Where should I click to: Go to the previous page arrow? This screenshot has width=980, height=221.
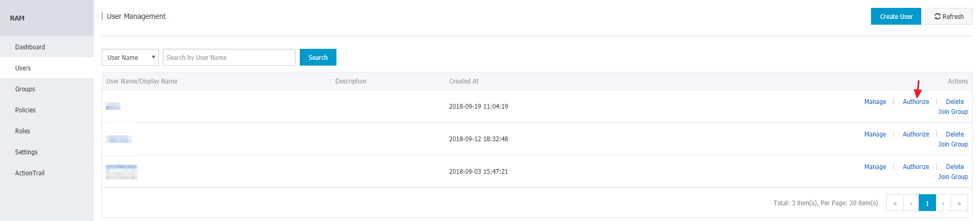point(911,203)
